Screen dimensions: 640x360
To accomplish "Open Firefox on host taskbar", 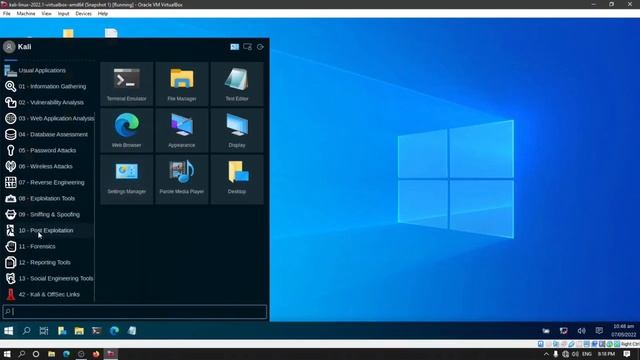I will (96, 354).
